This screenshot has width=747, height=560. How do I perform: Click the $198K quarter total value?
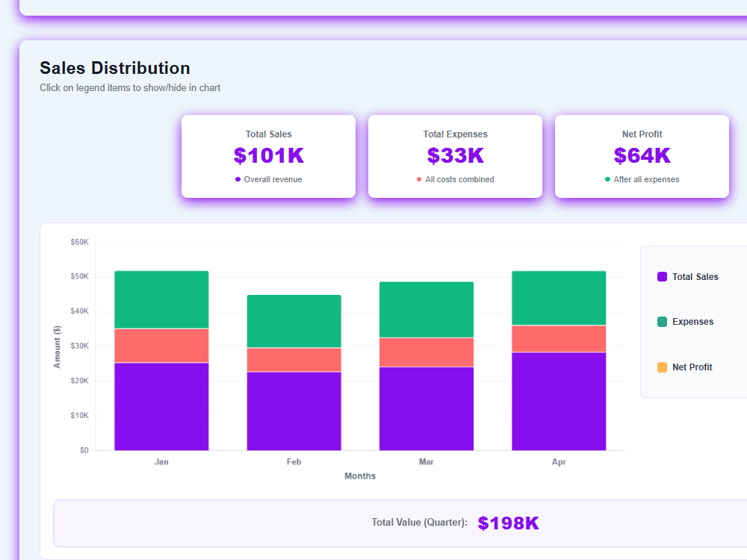coord(508,523)
